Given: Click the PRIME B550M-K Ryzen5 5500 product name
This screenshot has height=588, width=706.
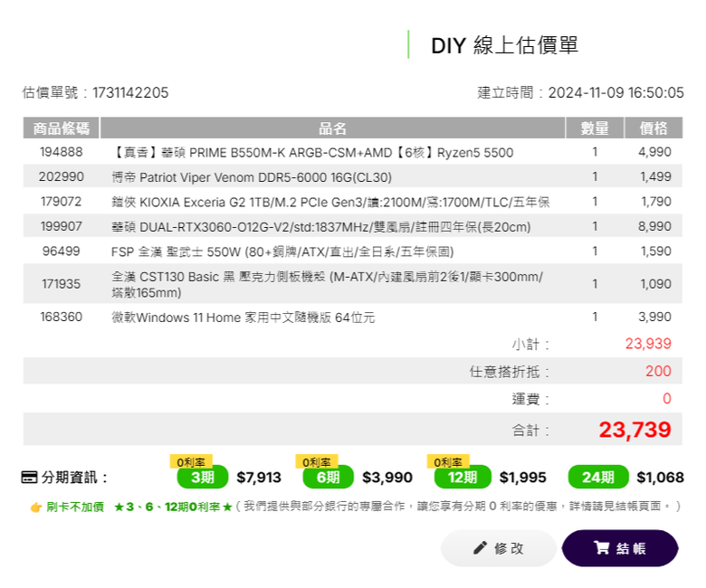Looking at the screenshot, I should (312, 153).
